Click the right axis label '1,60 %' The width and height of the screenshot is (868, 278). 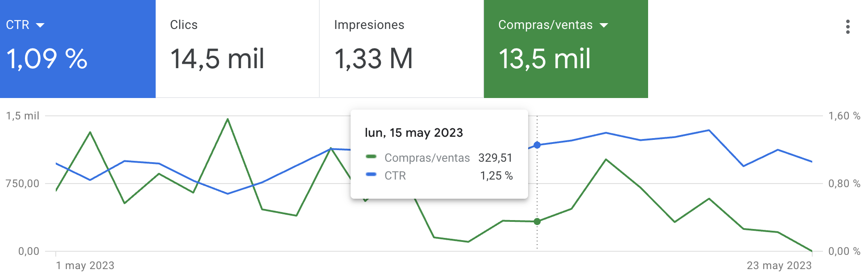(844, 116)
